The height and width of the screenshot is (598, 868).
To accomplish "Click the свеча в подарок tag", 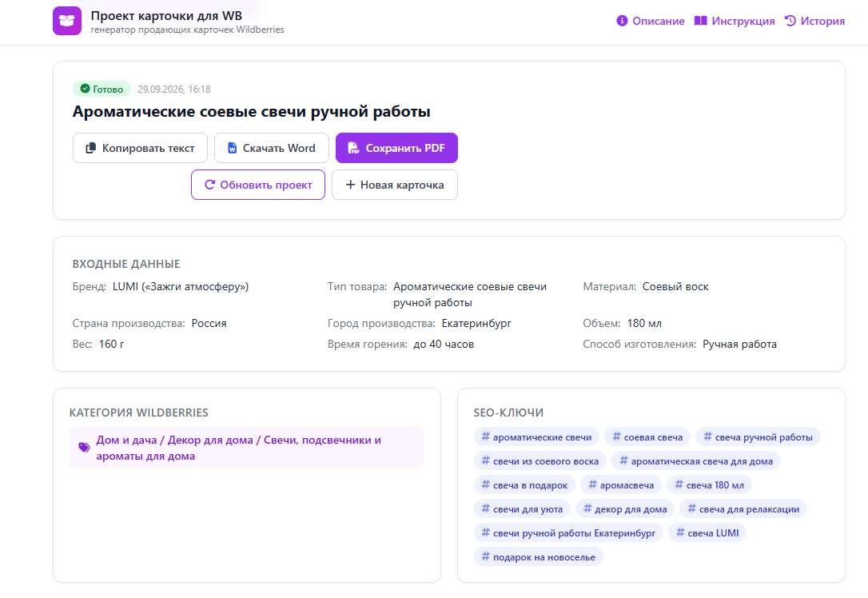I will (524, 485).
